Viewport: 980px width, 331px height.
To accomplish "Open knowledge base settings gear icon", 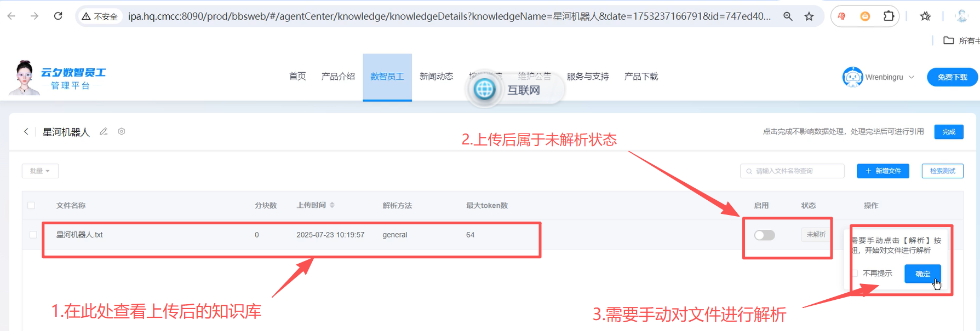I will coord(122,131).
